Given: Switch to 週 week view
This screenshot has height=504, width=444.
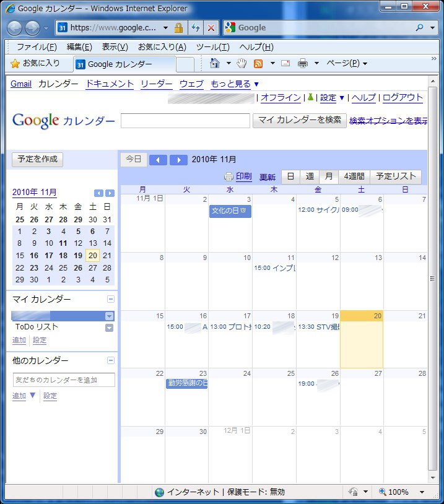Looking at the screenshot, I should click(310, 176).
